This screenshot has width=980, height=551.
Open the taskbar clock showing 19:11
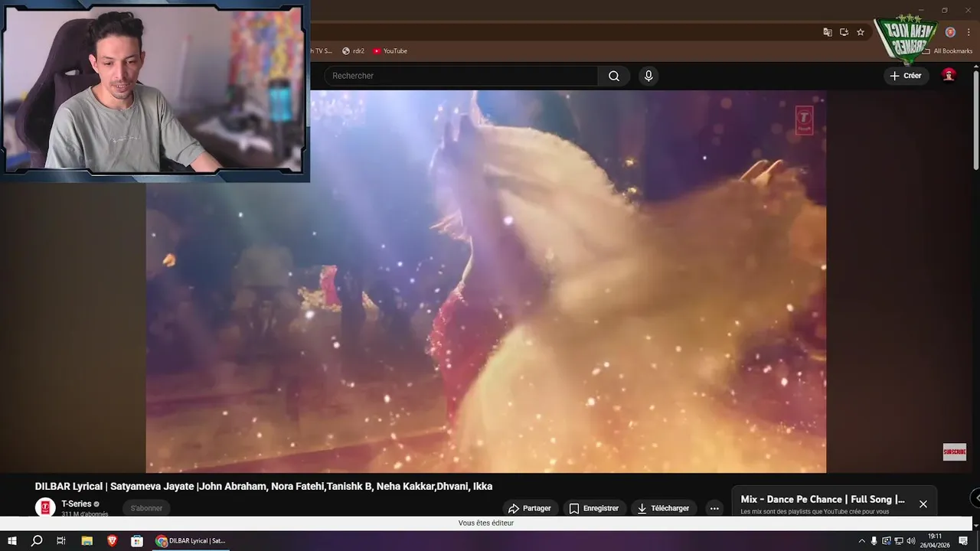point(935,540)
